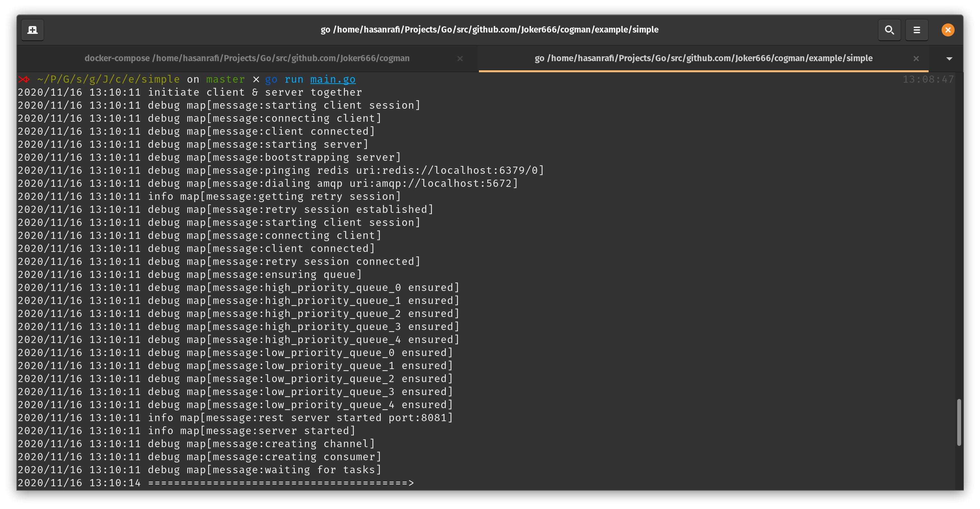Click the scrollbar track above the thumb
The image size is (980, 509).
click(x=959, y=228)
